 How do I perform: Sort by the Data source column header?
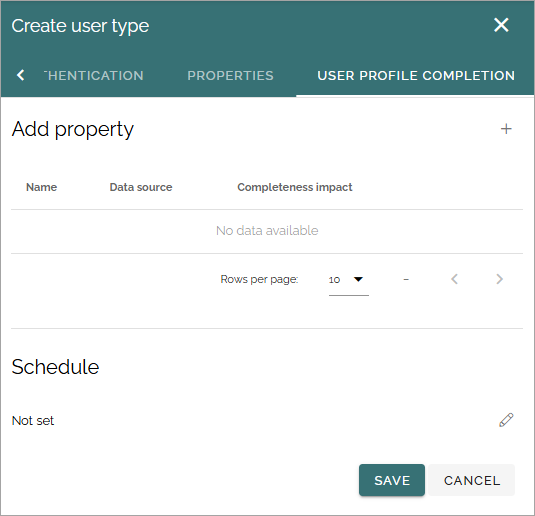[x=141, y=187]
